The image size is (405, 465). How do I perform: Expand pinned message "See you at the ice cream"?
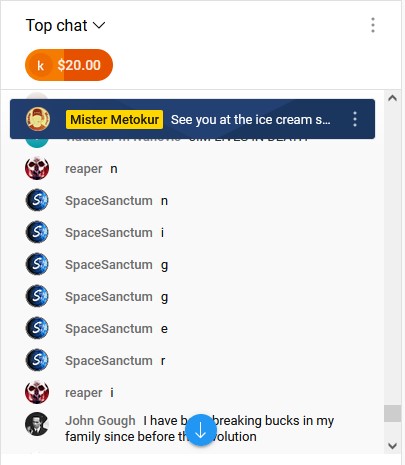pyautogui.click(x=251, y=120)
